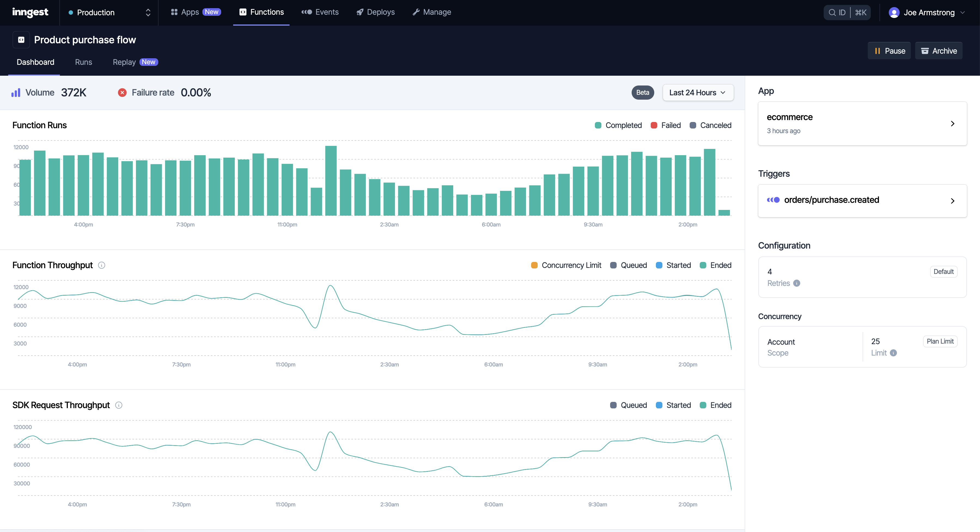The image size is (980, 532).
Task: Click the concurrency Limit info icon
Action: point(894,353)
